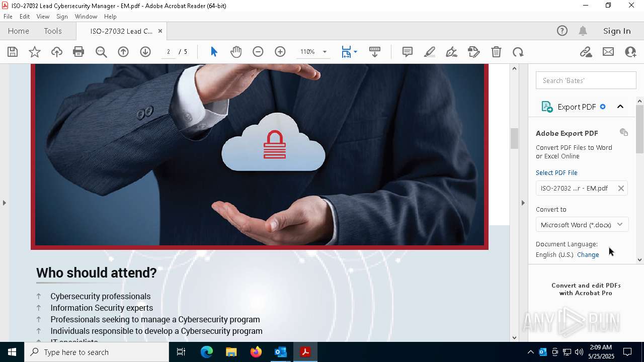Open Outlook from taskbar
Image resolution: width=644 pixels, height=362 pixels.
coord(280,352)
